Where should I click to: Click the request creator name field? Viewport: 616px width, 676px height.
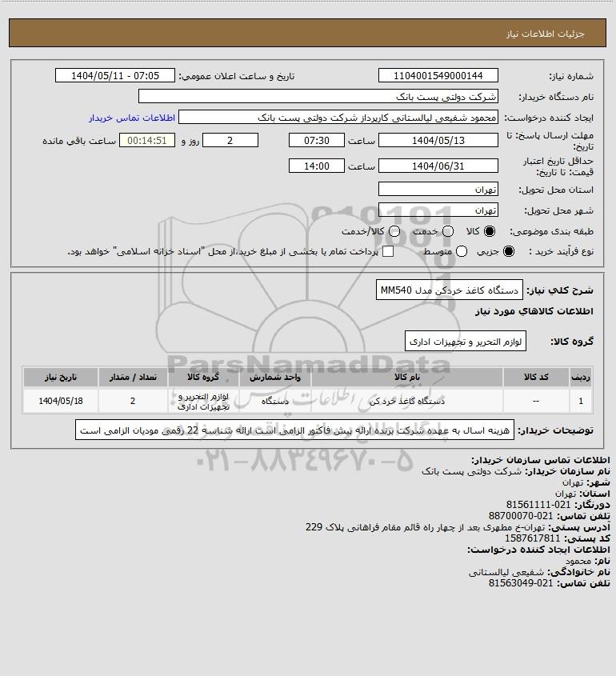coord(338,118)
